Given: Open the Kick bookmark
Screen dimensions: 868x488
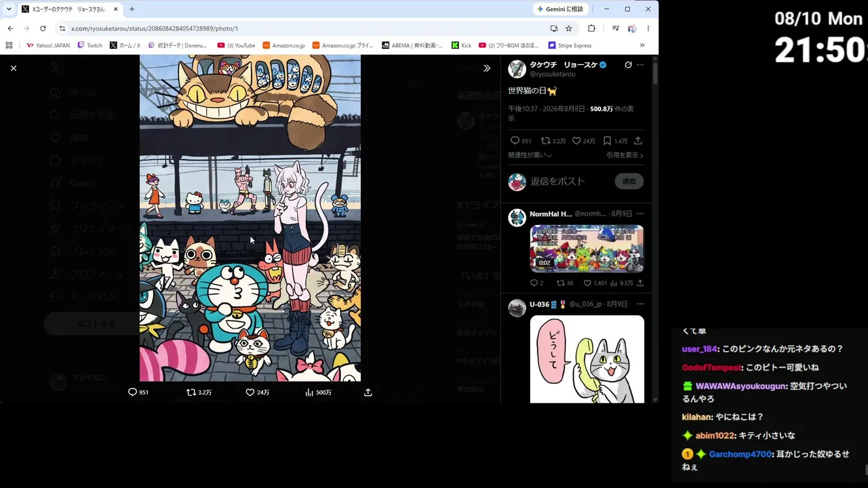Looking at the screenshot, I should click(x=462, y=45).
